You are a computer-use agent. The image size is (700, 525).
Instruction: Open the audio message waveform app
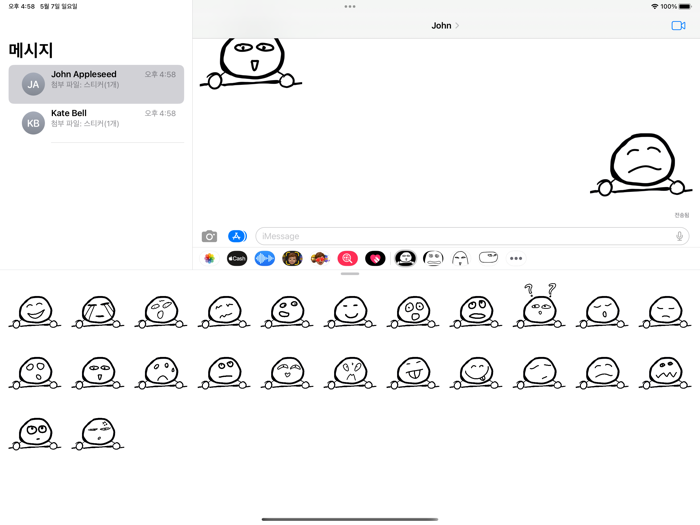(x=265, y=258)
